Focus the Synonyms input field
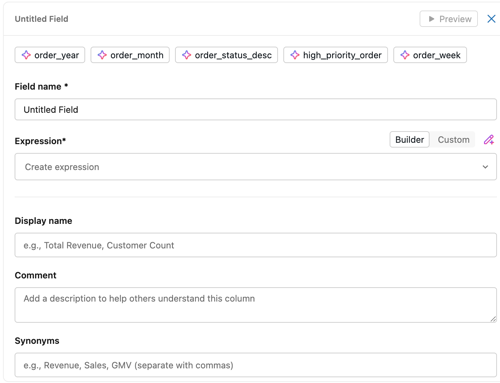500x383 pixels. pos(256,365)
